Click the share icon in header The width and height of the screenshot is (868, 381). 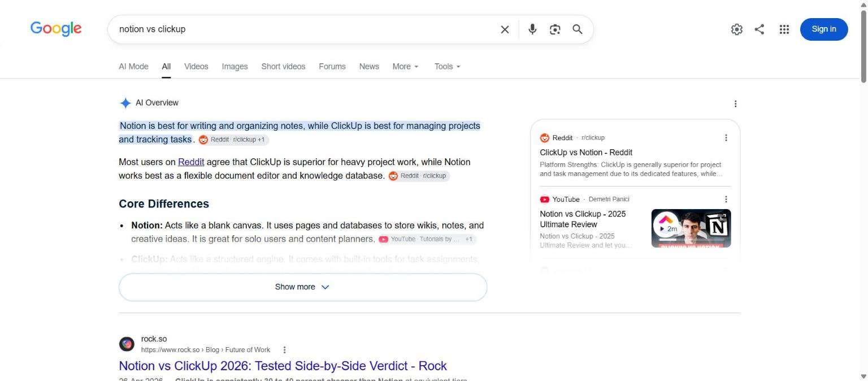[759, 29]
